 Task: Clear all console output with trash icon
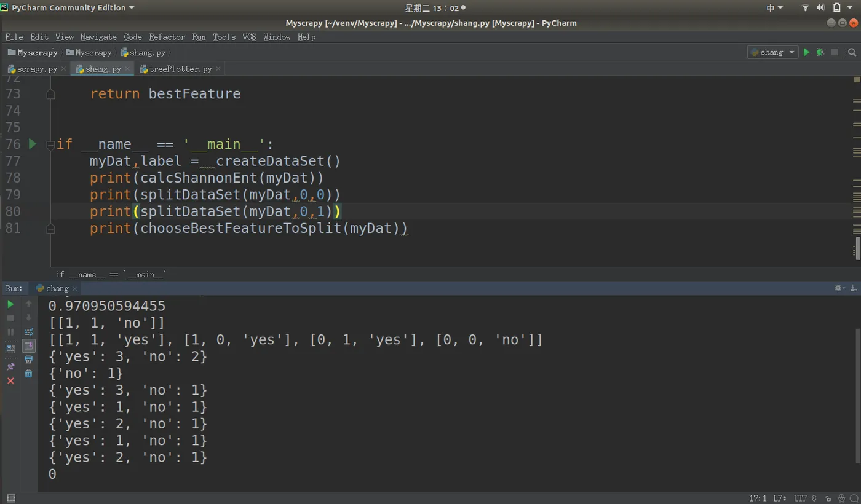(28, 373)
